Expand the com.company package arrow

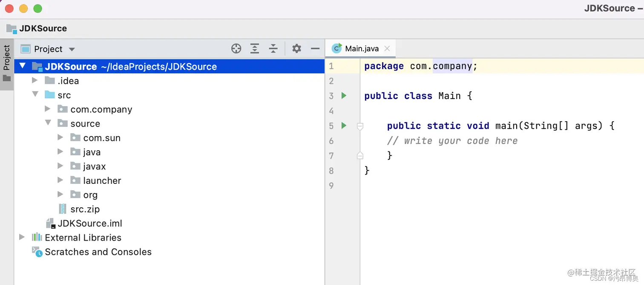point(48,109)
